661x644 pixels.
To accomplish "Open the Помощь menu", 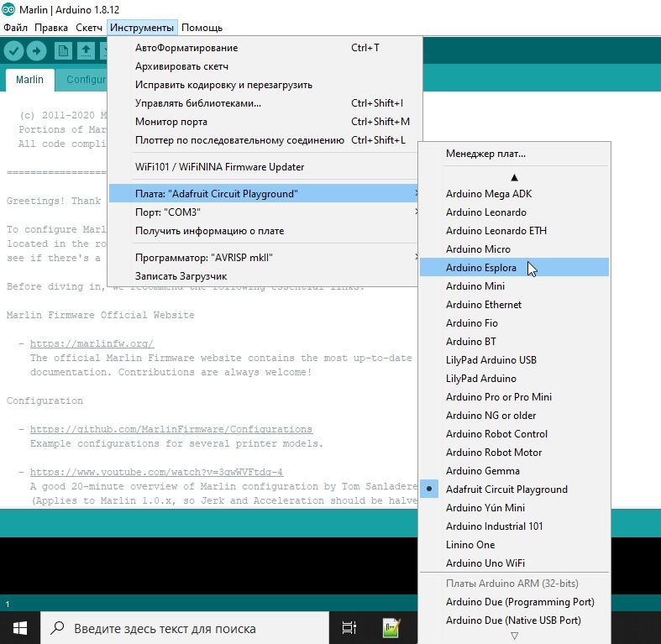I will [202, 28].
